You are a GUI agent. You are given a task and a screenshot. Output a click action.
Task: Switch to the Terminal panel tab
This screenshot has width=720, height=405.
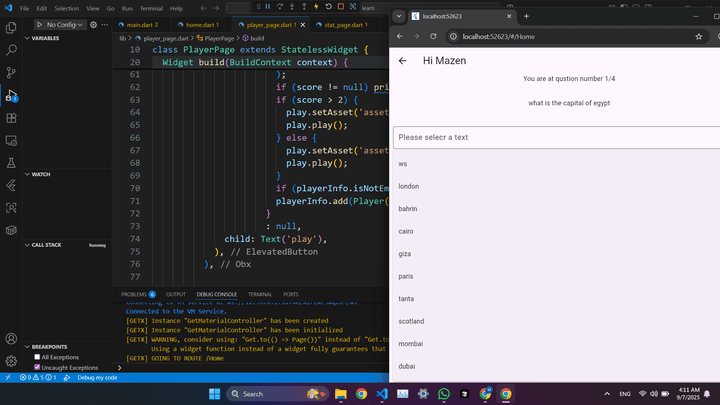click(259, 294)
